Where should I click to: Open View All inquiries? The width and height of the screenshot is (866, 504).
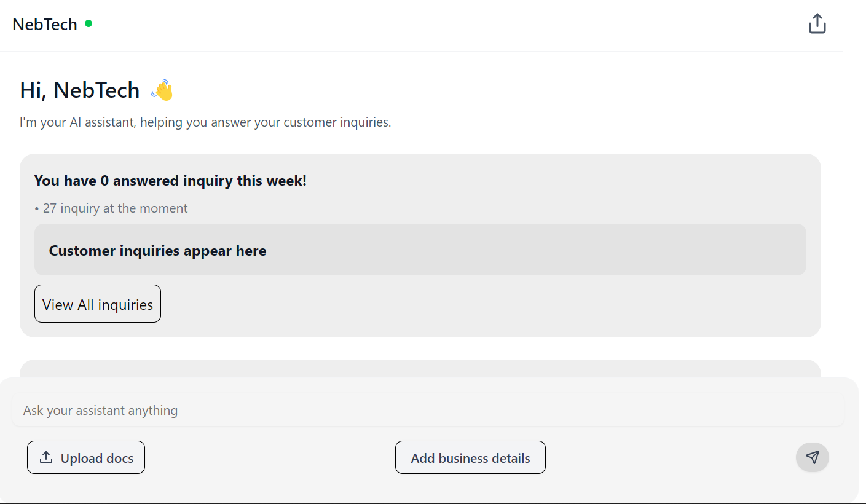pos(98,304)
